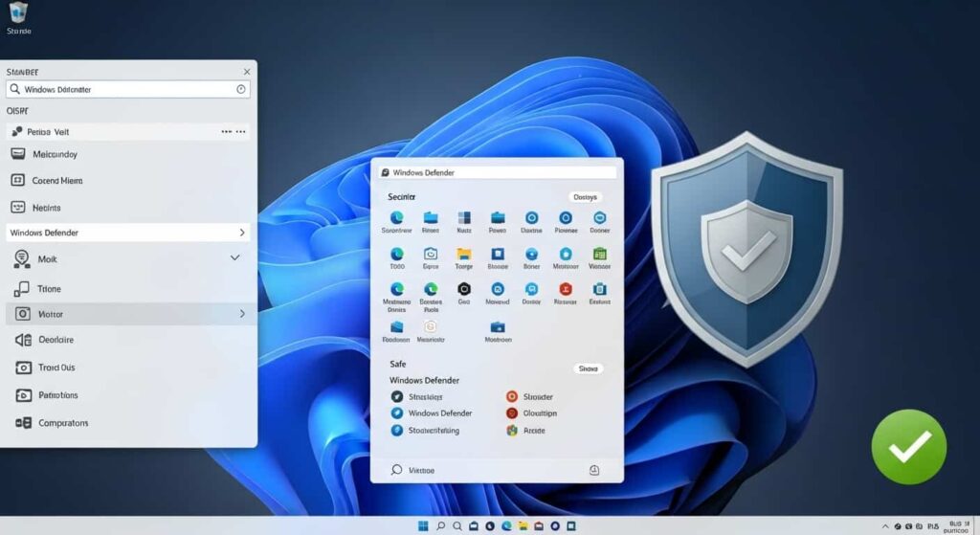Select the Petisa Velt entry
Screen dimensions: 980x535
128,132
